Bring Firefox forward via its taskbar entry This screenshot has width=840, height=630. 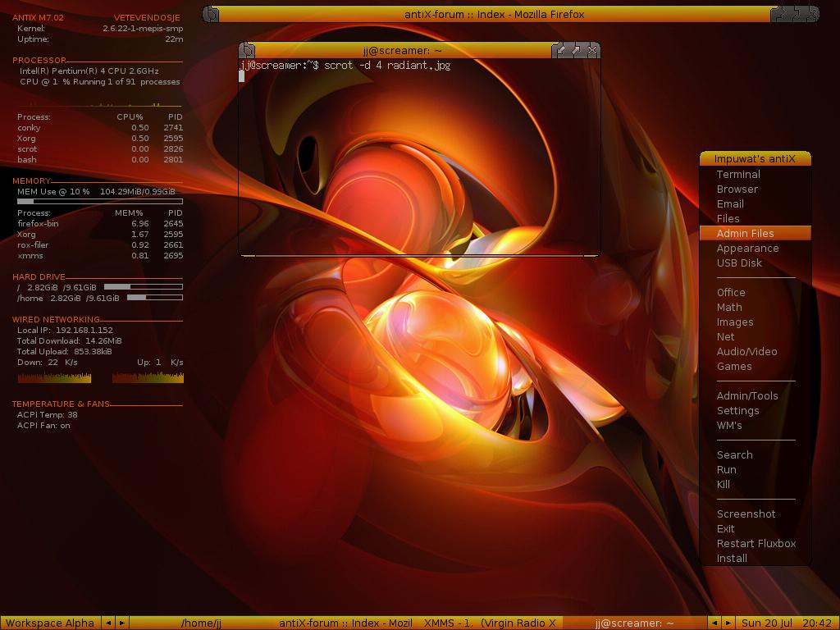point(345,623)
